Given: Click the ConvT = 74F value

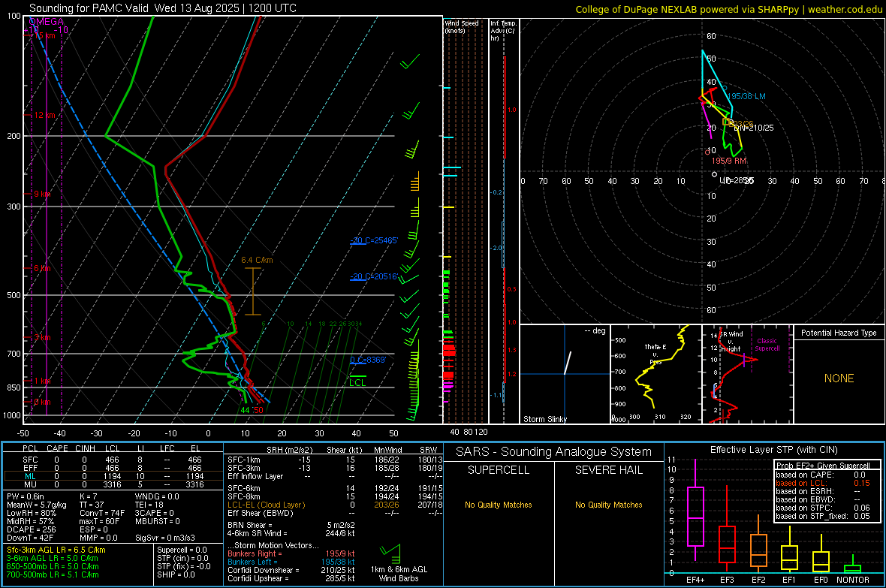Looking at the screenshot, I should [101, 513].
